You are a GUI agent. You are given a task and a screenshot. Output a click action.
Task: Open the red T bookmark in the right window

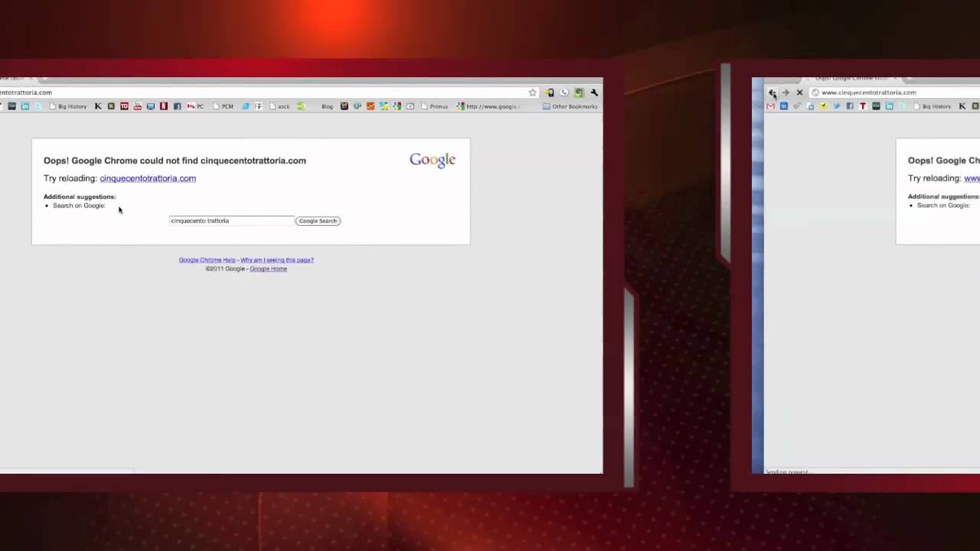click(863, 106)
